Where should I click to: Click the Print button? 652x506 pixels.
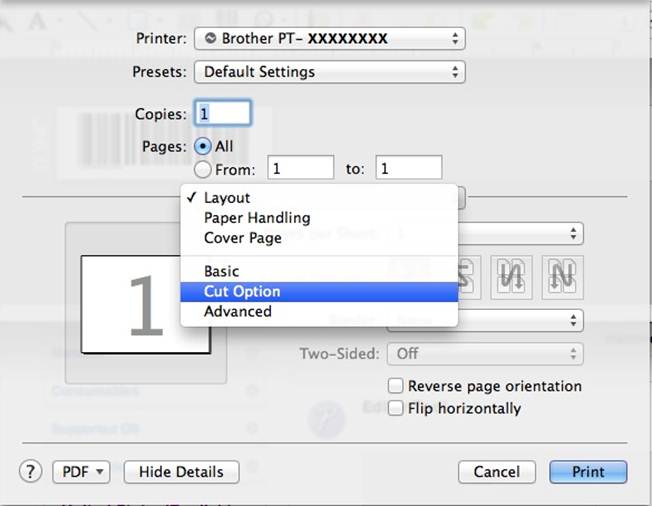(x=588, y=471)
